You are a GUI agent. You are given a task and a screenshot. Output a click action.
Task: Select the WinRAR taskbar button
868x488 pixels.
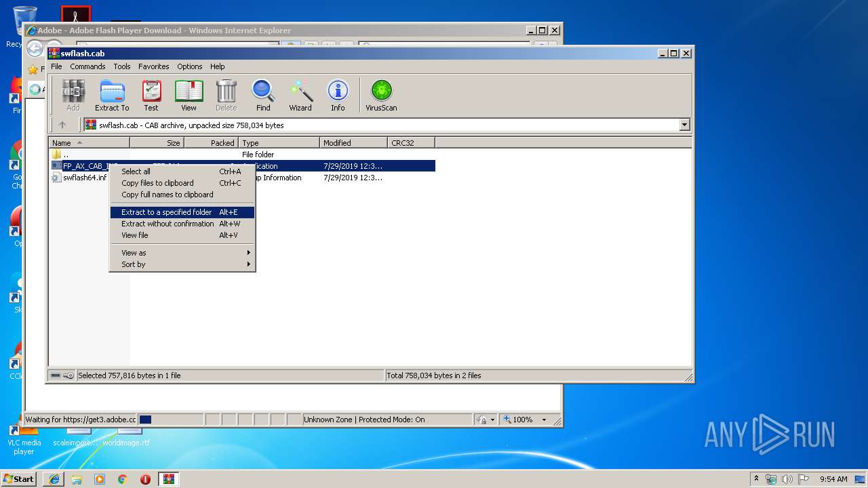[x=169, y=479]
